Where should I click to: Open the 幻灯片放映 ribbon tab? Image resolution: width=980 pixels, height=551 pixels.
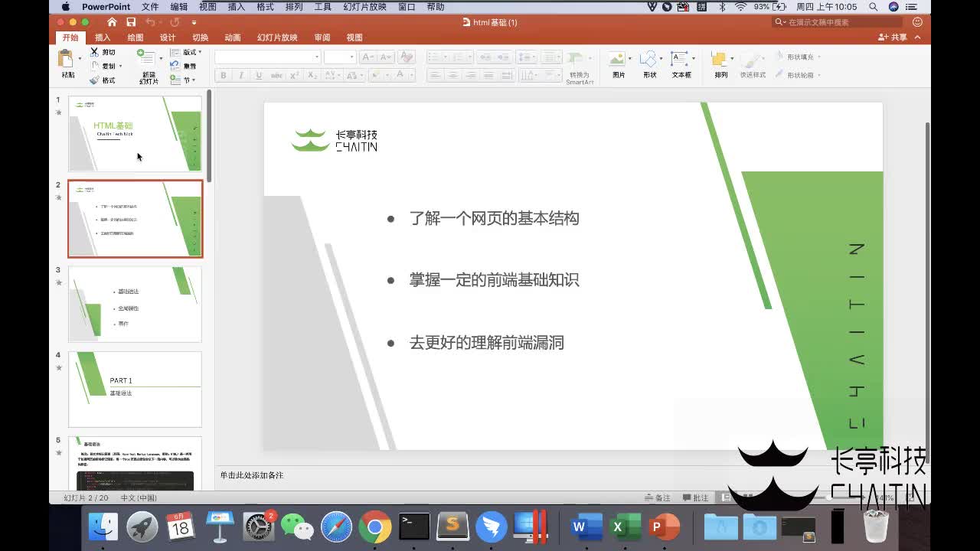(277, 37)
